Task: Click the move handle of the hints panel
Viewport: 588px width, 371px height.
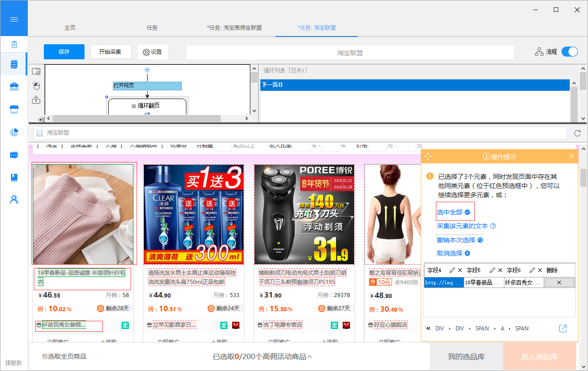Action: pyautogui.click(x=428, y=157)
